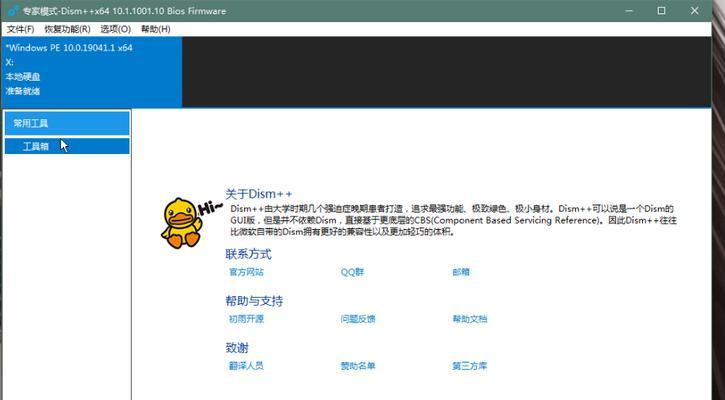Open the 赞助名单 link
This screenshot has height=400, width=725.
tap(358, 366)
